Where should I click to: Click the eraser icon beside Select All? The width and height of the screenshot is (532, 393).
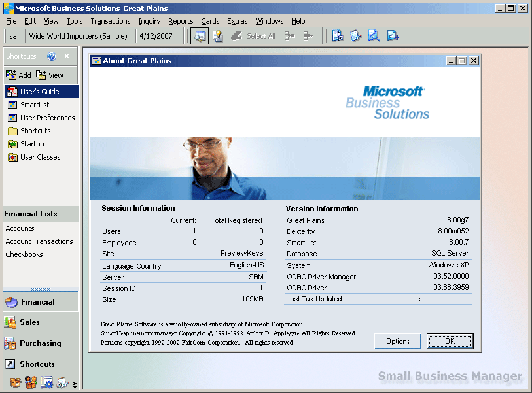pyautogui.click(x=236, y=36)
